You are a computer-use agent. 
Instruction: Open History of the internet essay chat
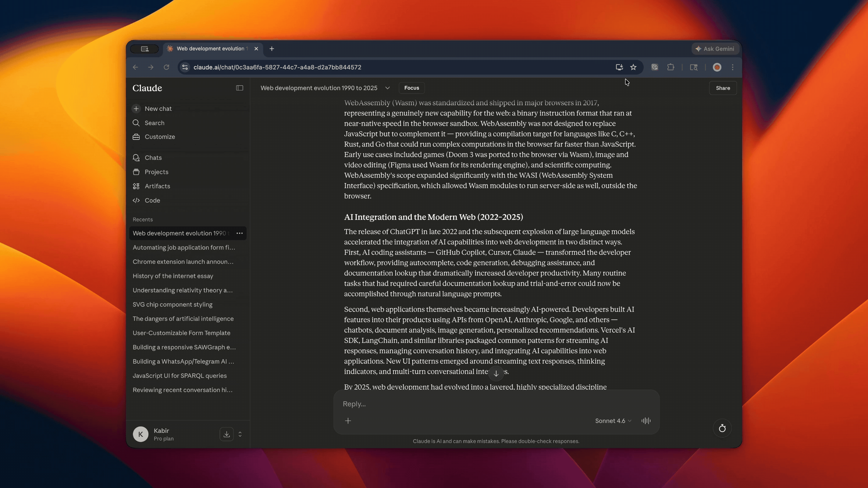[x=173, y=276]
